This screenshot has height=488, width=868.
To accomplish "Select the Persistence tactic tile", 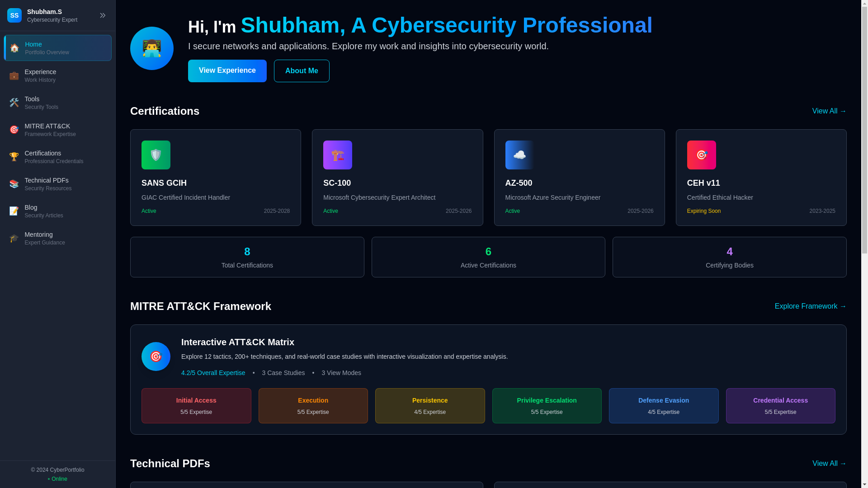I will pyautogui.click(x=430, y=406).
